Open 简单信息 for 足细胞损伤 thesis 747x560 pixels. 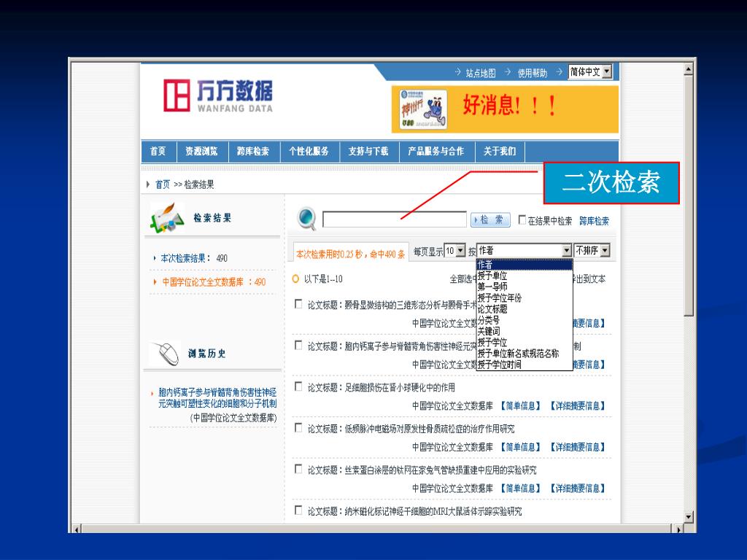tap(519, 405)
